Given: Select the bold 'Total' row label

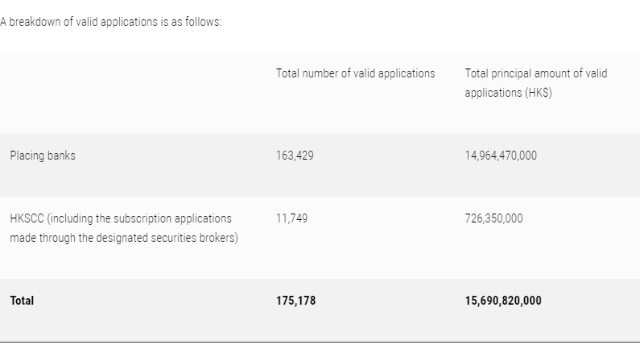Looking at the screenshot, I should 22,301.
